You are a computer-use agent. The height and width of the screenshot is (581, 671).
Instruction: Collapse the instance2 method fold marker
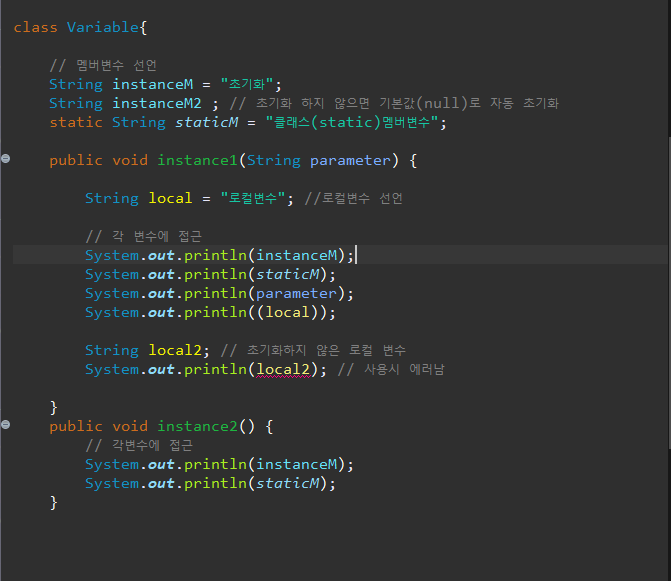click(6, 424)
